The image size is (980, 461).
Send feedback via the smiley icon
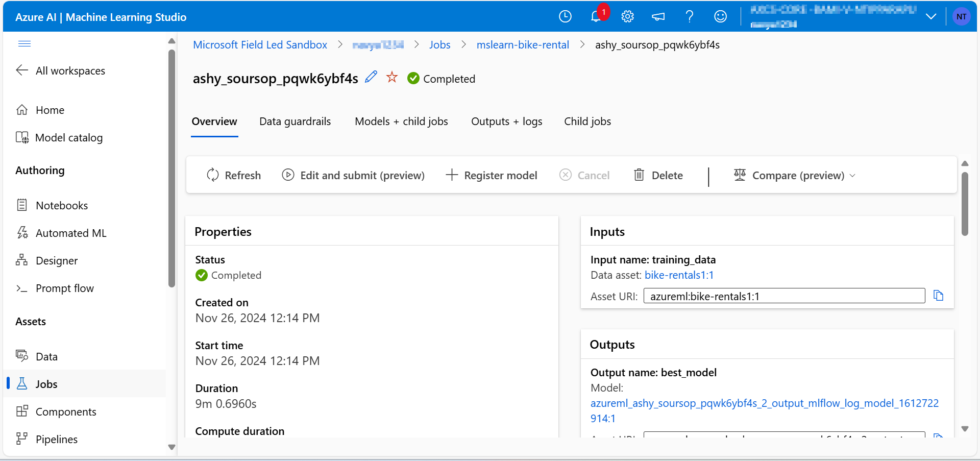click(x=720, y=16)
